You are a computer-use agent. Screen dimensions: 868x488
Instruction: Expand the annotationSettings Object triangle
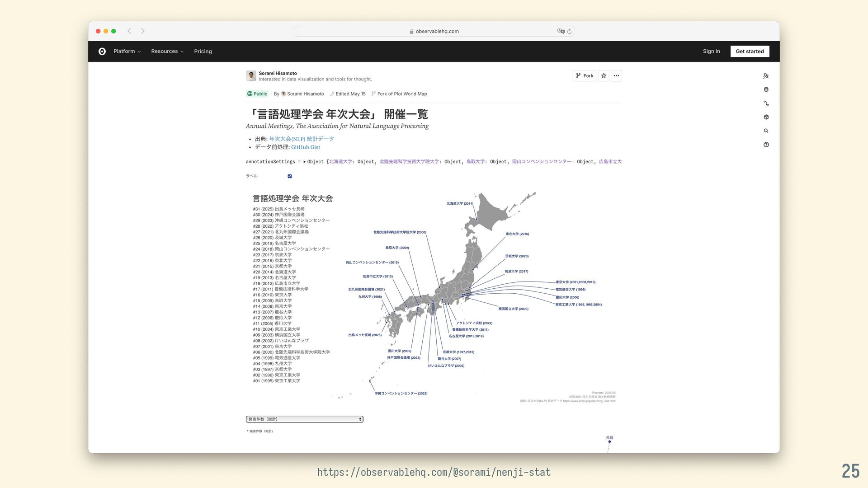(304, 162)
